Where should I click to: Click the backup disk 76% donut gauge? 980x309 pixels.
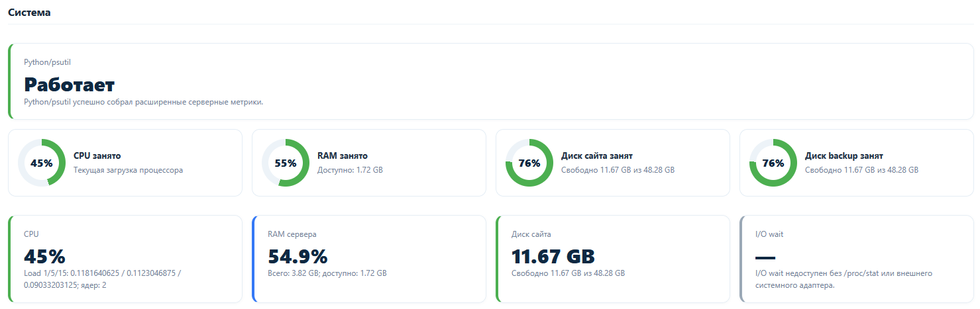click(x=773, y=163)
